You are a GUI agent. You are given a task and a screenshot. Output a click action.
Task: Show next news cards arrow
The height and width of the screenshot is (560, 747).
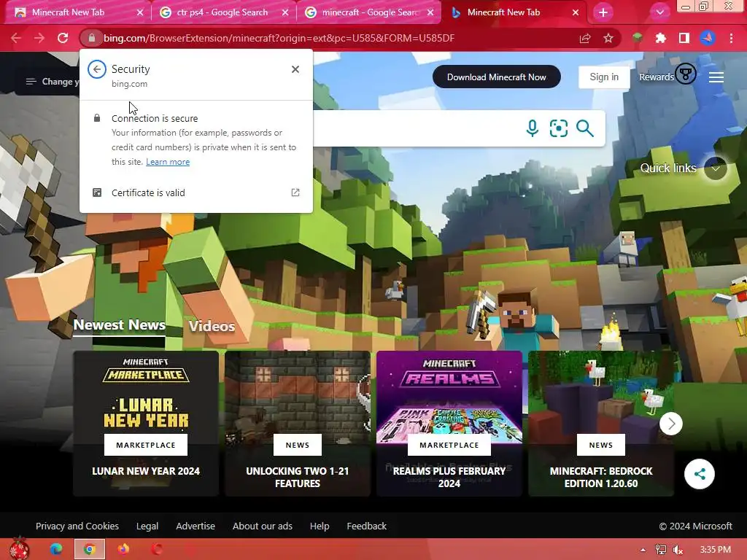pos(671,424)
